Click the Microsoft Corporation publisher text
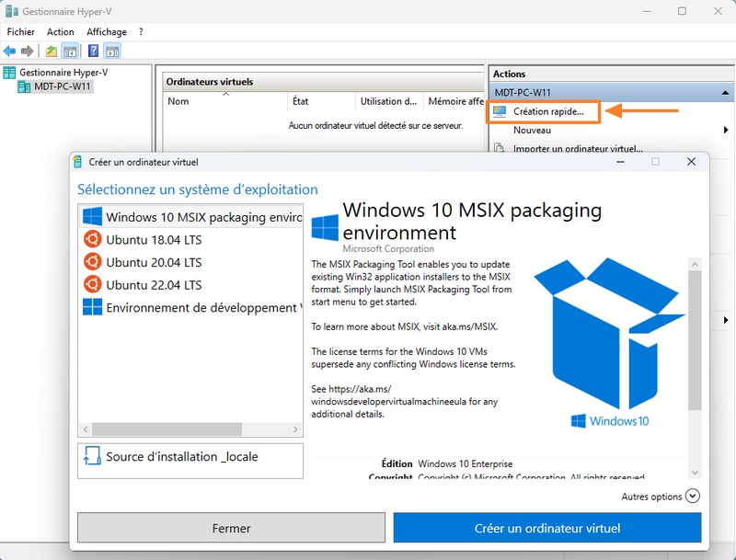This screenshot has height=560, width=736. [388, 248]
